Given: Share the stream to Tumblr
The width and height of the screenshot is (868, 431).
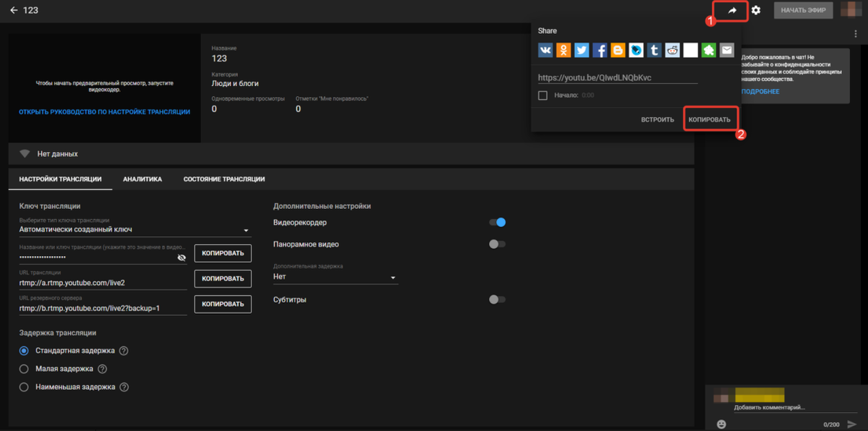Looking at the screenshot, I should 654,50.
